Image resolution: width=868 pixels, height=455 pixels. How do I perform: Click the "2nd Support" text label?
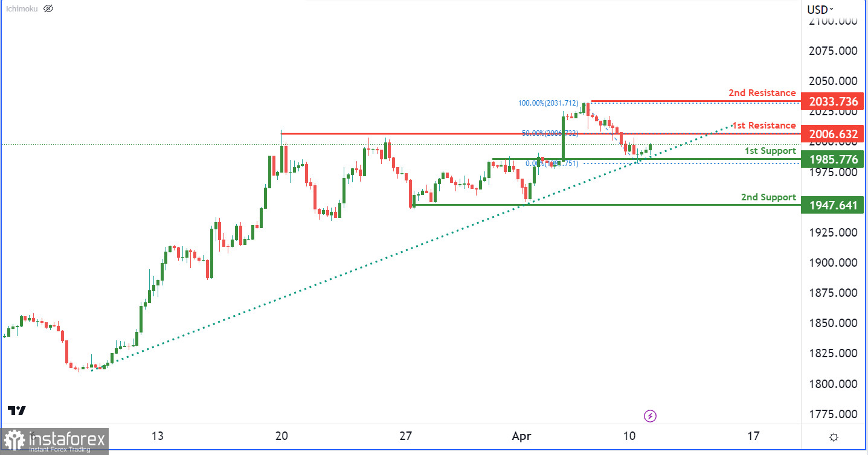768,197
